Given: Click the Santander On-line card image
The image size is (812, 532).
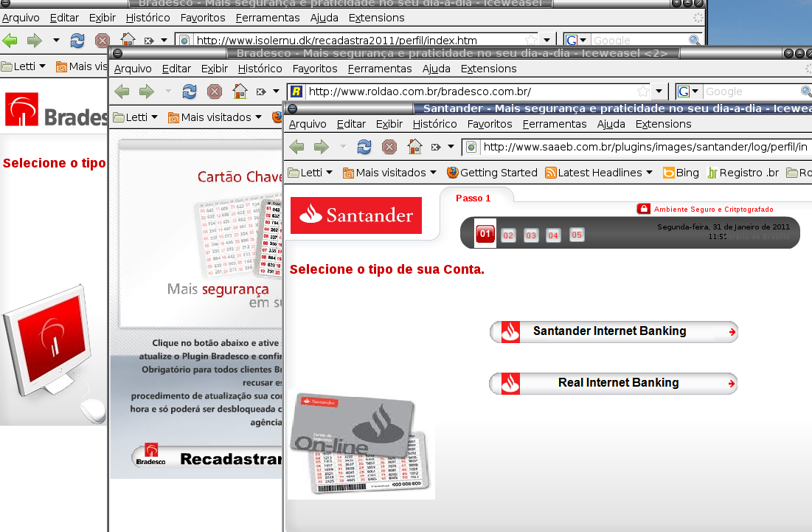Looking at the screenshot, I should (x=361, y=444).
